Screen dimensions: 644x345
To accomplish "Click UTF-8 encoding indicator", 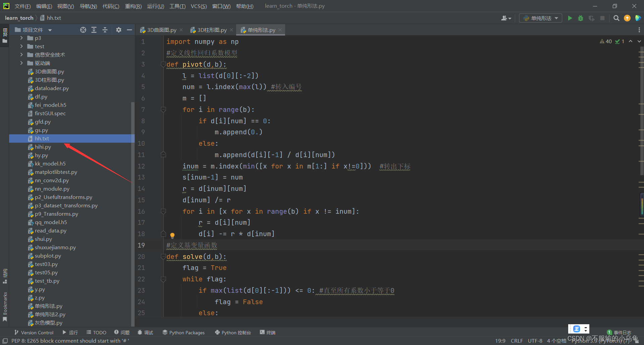I will [535, 341].
